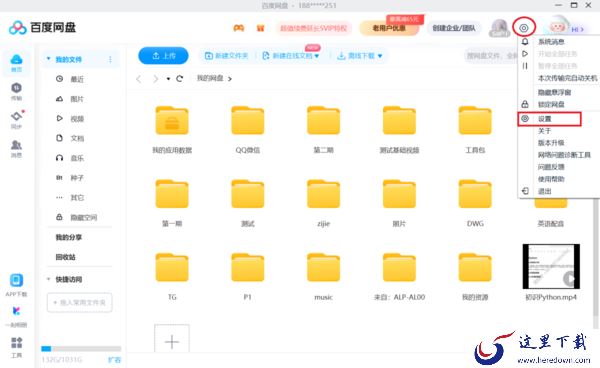Open the 首页 cloud icon in the sidebar

point(16,62)
